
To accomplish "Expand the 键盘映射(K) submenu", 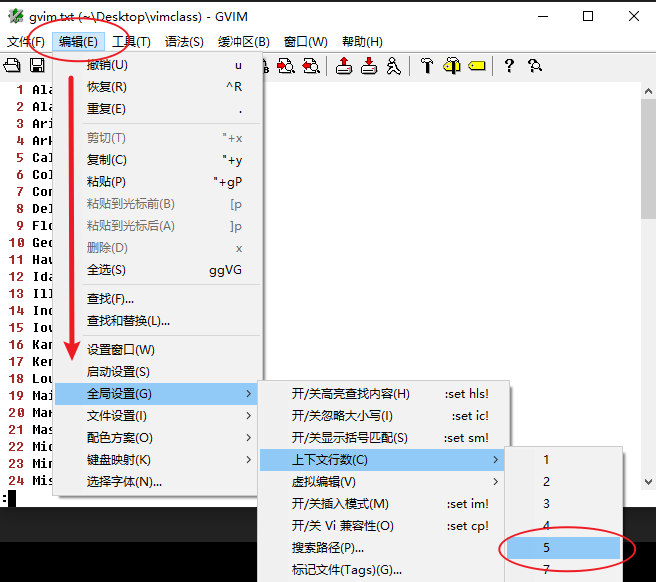I will pyautogui.click(x=157, y=460).
